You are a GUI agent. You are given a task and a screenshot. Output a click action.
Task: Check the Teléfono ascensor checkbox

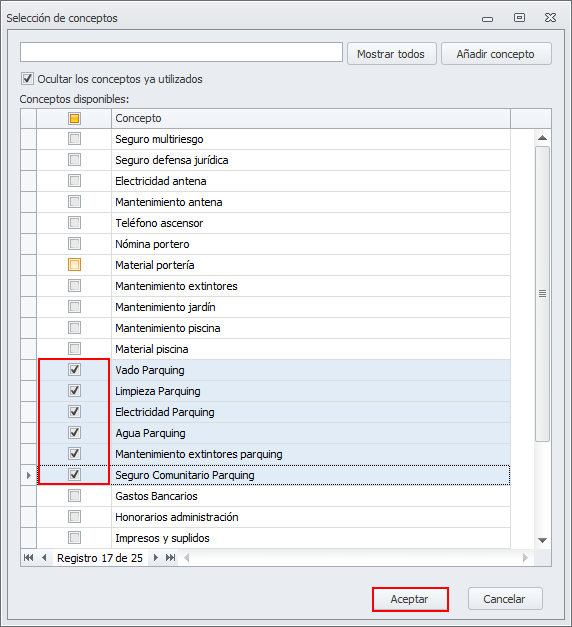[74, 223]
